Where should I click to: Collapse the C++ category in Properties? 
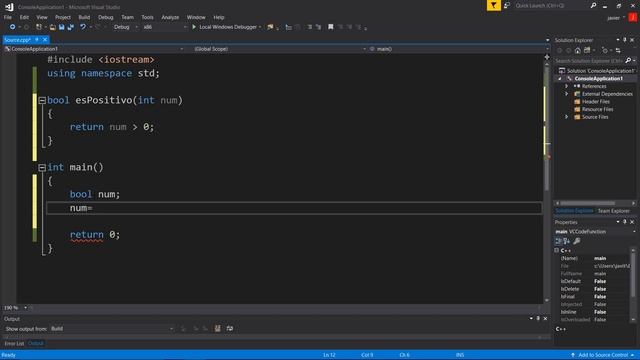pos(557,250)
